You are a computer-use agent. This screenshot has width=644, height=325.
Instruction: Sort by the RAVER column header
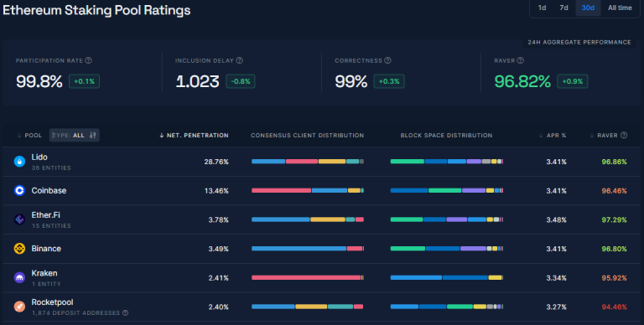[608, 136]
